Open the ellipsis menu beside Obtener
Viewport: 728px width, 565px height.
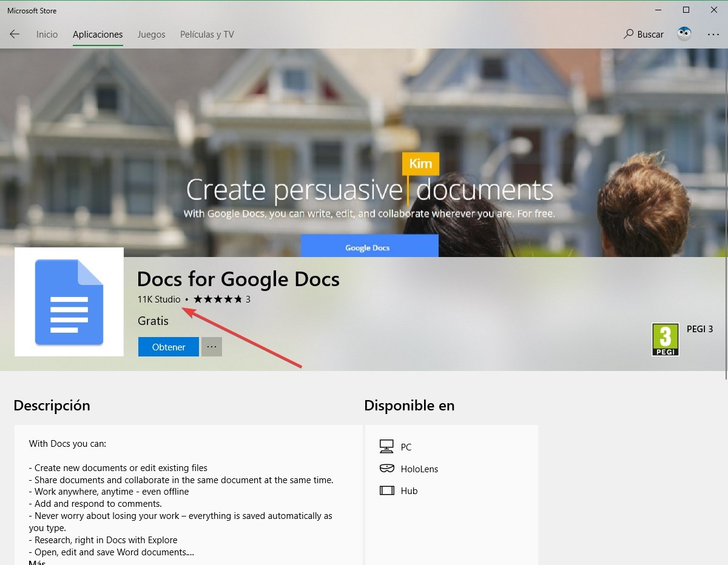[212, 347]
